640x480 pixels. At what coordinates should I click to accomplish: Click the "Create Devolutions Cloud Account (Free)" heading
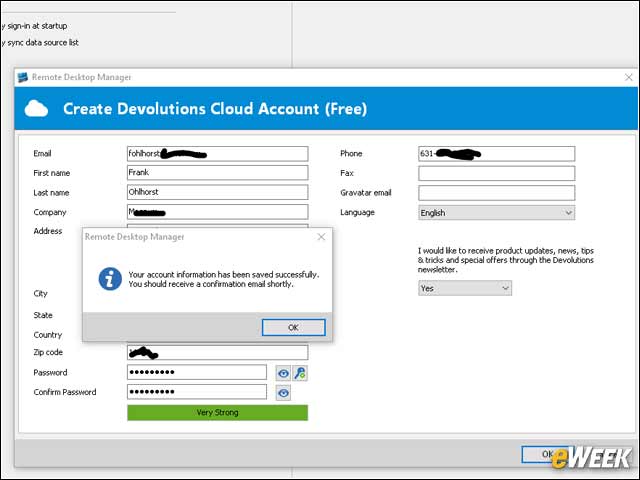pyautogui.click(x=215, y=109)
